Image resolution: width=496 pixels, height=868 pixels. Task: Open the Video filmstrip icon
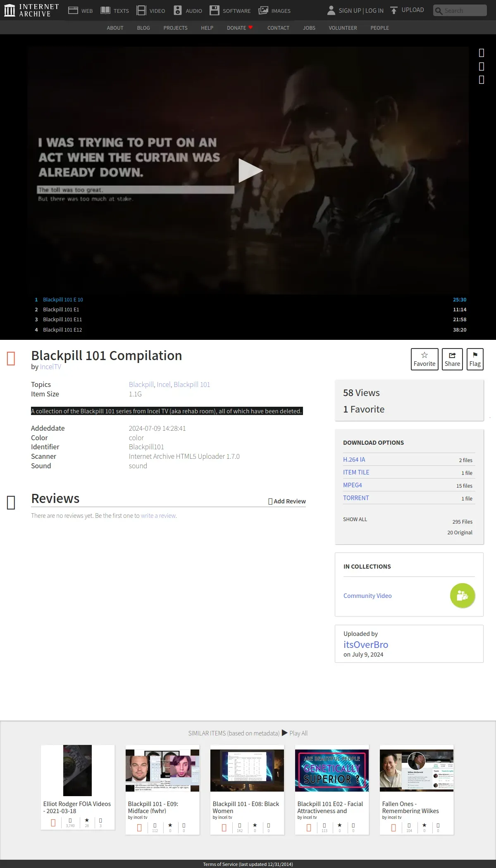(141, 10)
